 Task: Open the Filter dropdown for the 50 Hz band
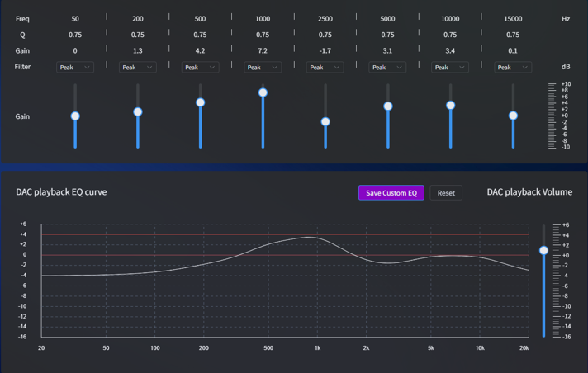point(75,68)
